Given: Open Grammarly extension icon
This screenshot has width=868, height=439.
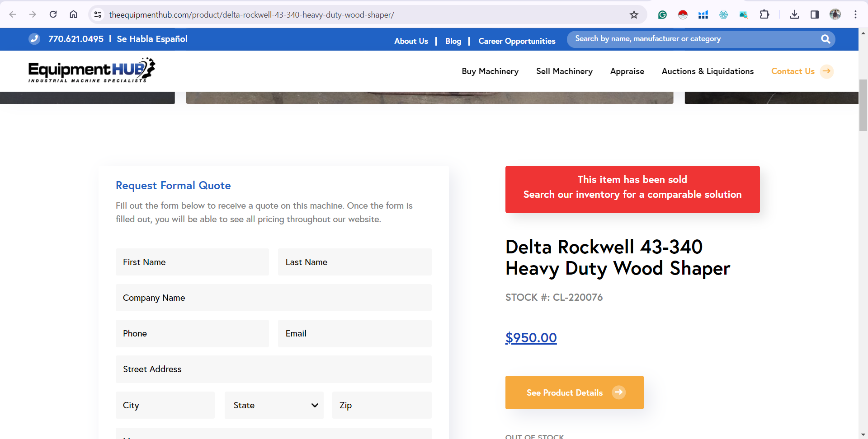Looking at the screenshot, I should pos(662,14).
